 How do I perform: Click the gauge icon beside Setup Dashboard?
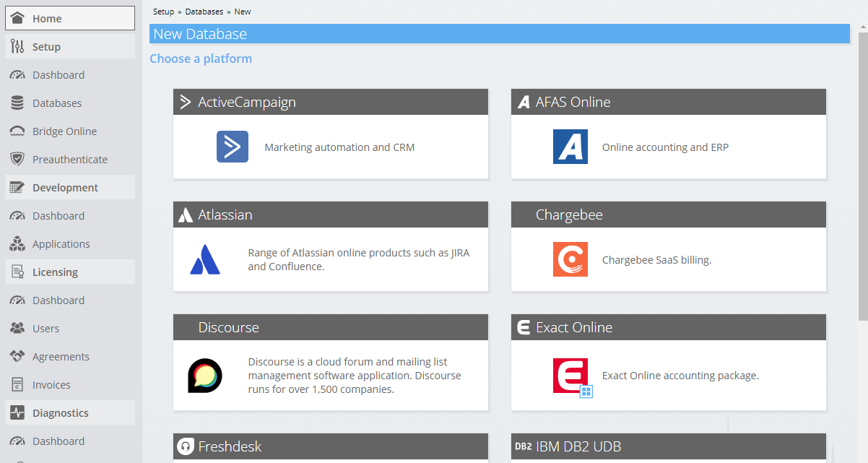point(17,75)
